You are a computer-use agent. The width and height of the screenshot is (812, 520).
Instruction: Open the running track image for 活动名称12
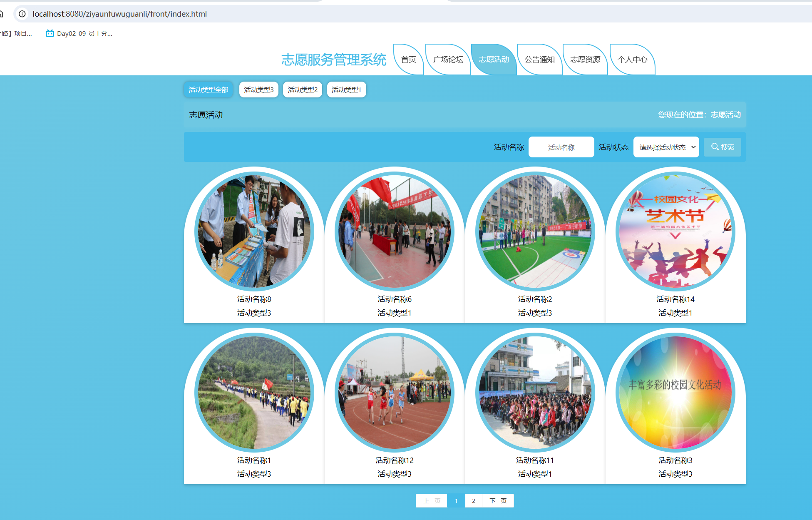pos(394,392)
